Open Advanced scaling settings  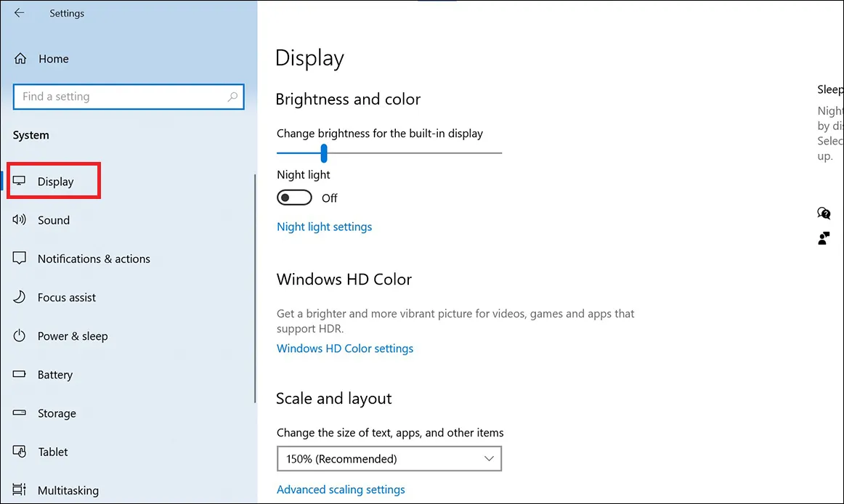[x=341, y=489]
